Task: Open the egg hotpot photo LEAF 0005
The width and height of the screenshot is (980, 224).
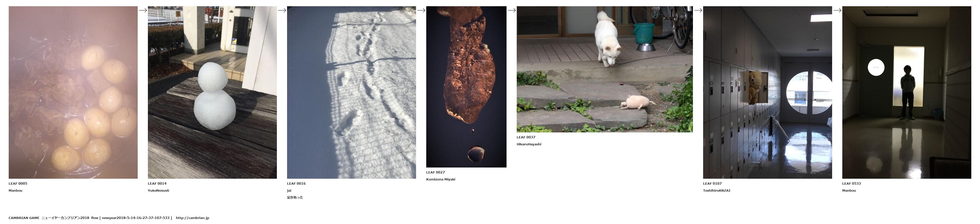Action: click(x=73, y=92)
